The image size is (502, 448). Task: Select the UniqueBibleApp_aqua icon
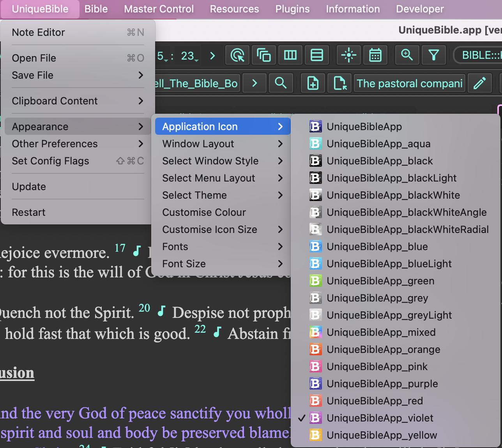click(396, 144)
